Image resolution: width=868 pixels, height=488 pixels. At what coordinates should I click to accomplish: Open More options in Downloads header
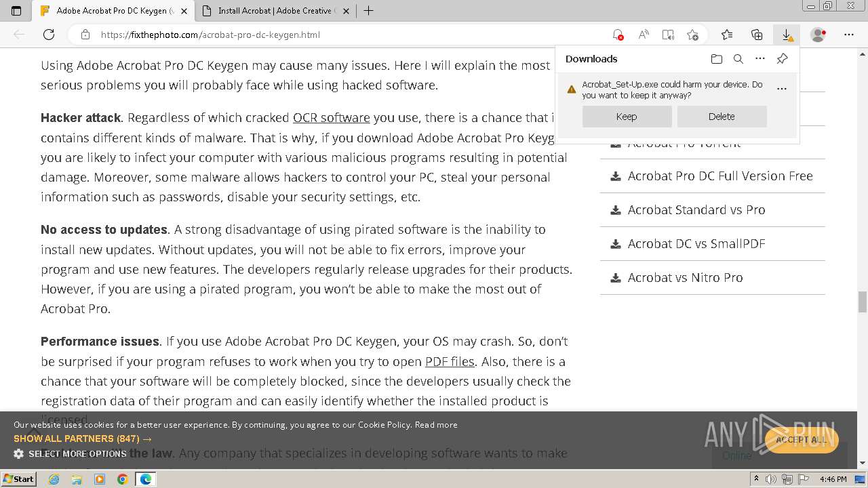tap(760, 59)
